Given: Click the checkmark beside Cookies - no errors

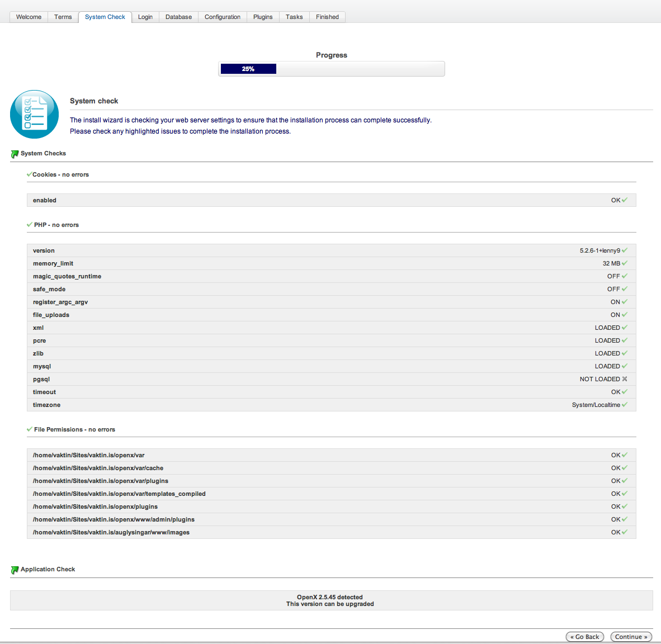Looking at the screenshot, I should coord(29,174).
